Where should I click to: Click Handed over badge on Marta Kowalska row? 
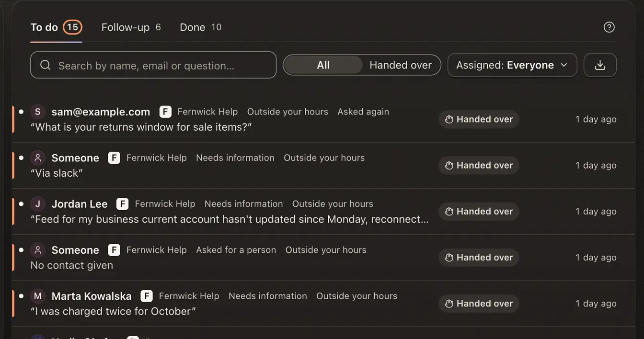coord(479,303)
